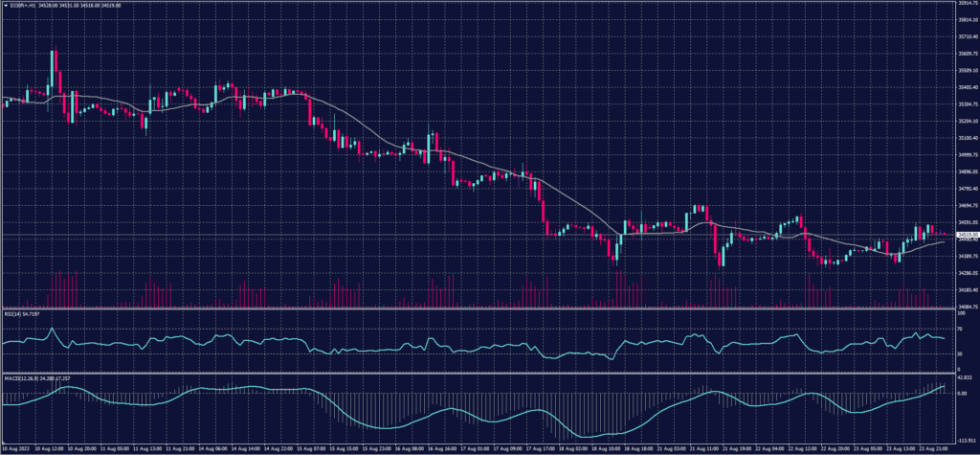Click the RSI 70 level scale label
The width and height of the screenshot is (980, 455).
pyautogui.click(x=960, y=329)
